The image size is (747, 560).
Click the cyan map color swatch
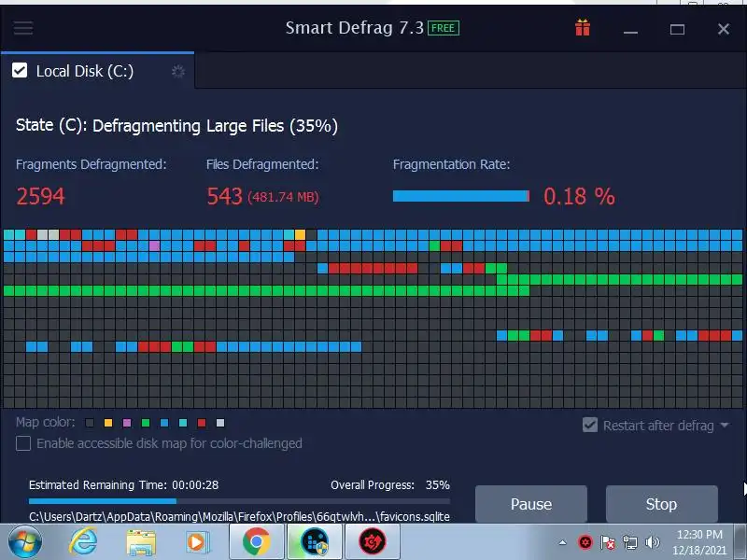click(183, 423)
